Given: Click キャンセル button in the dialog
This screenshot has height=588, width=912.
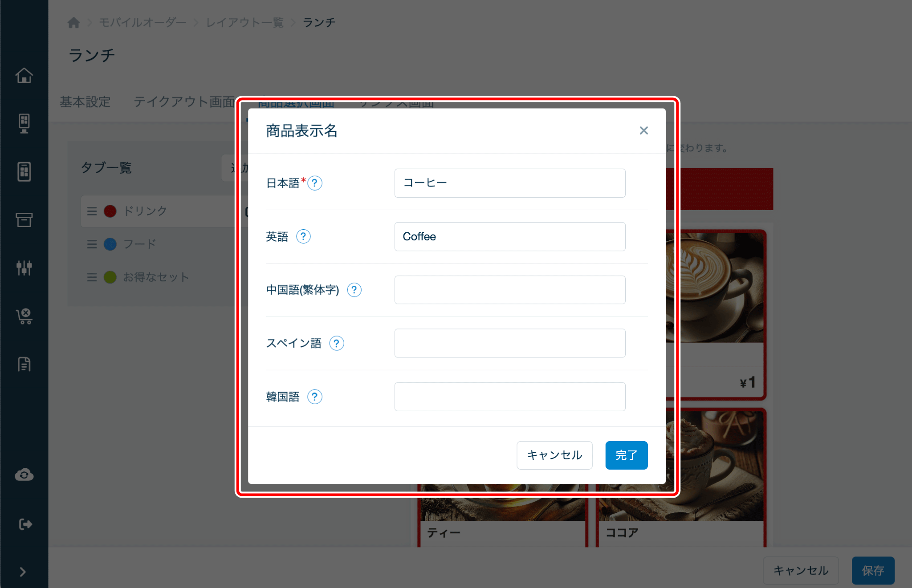Looking at the screenshot, I should 554,455.
